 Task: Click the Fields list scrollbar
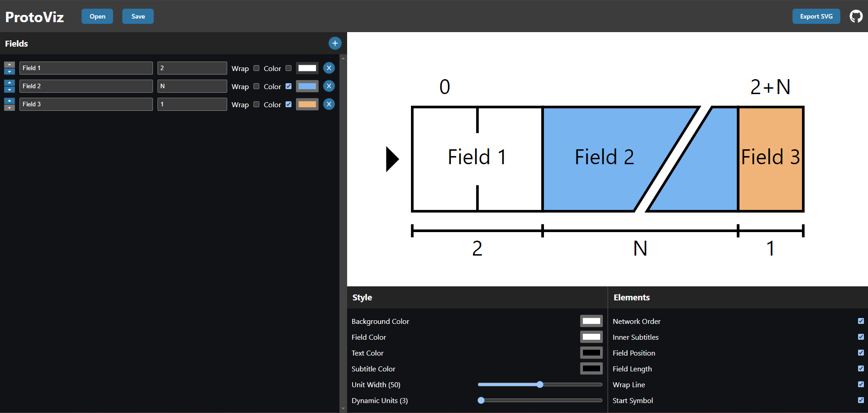[343, 233]
